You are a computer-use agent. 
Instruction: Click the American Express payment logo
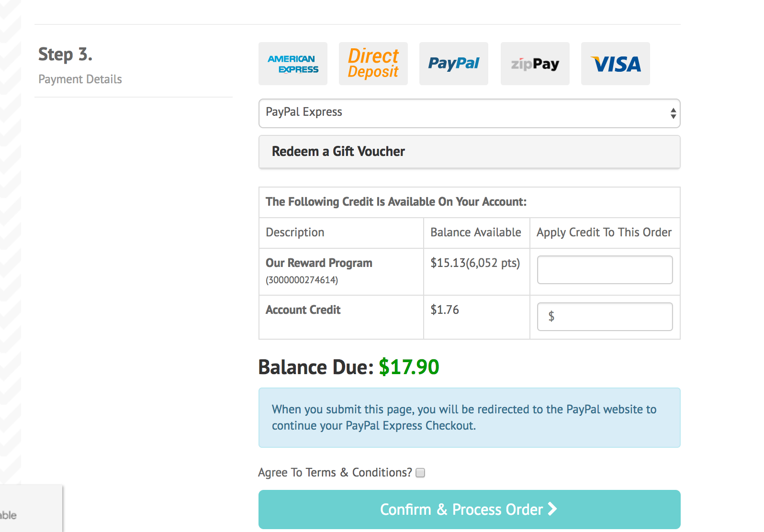tap(293, 64)
